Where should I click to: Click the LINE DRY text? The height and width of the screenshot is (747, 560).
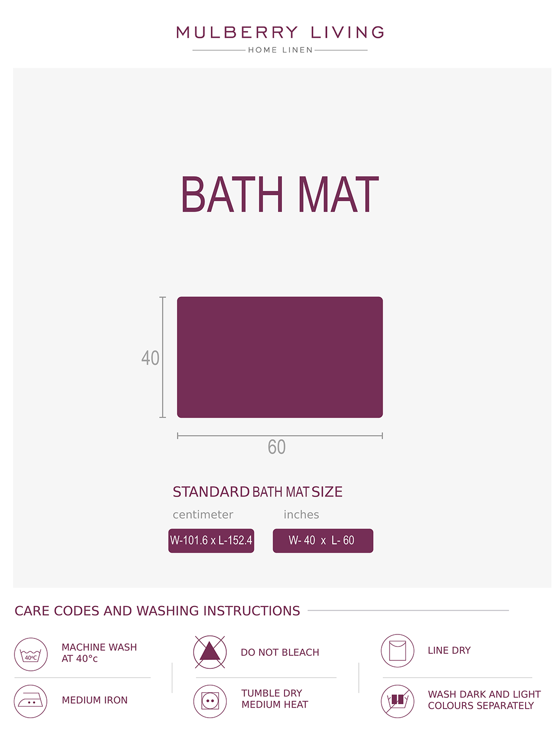tap(449, 650)
